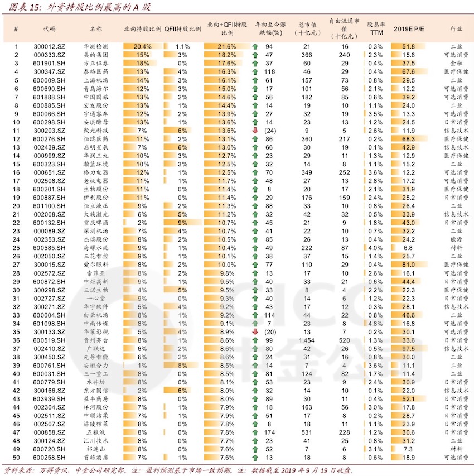Click the green up arrow in the 泰格医药 row
Image resolution: width=474 pixels, height=476 pixels.
[255, 71]
